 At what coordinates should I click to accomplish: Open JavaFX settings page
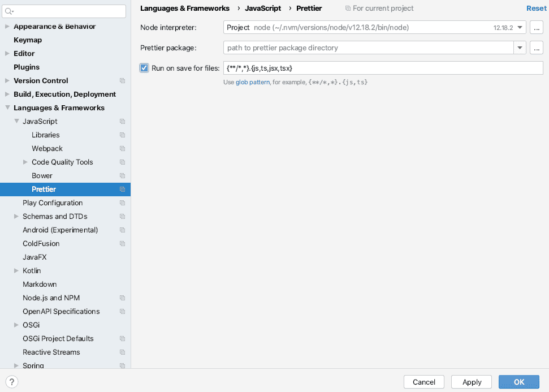tap(34, 257)
